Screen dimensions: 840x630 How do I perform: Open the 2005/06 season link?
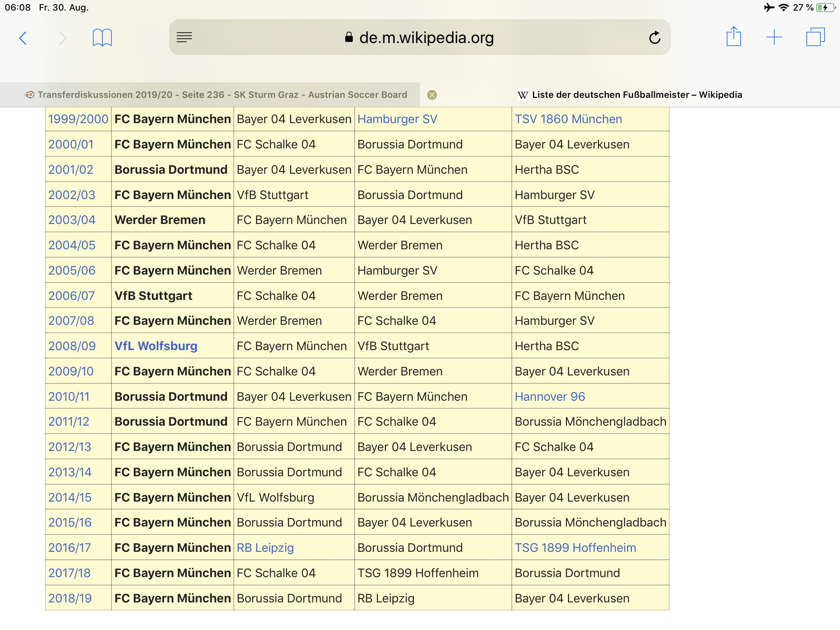72,270
